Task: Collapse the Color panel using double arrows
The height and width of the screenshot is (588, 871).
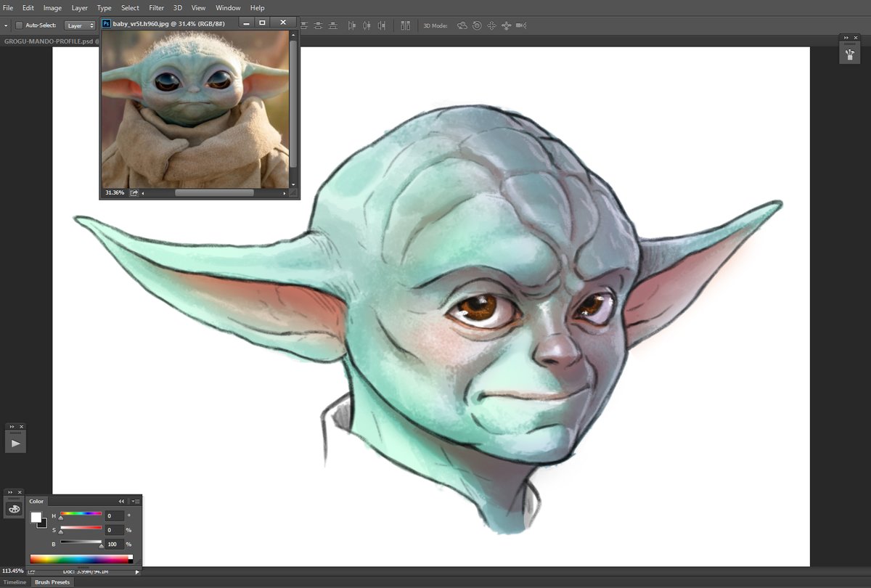Action: tap(121, 501)
